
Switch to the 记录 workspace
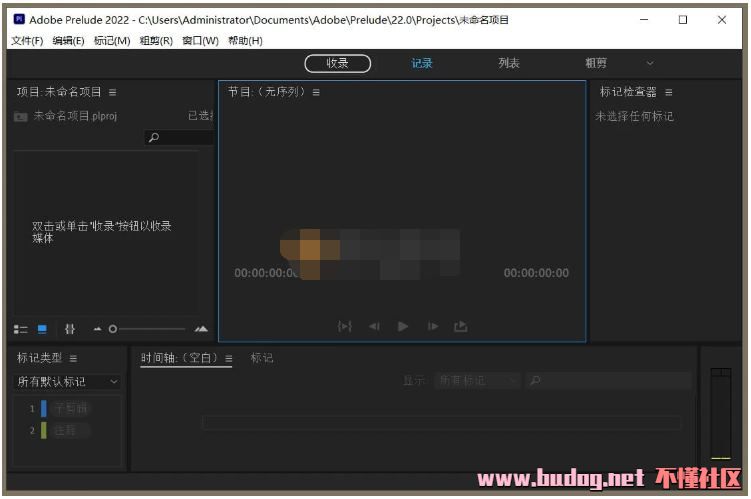[x=422, y=63]
